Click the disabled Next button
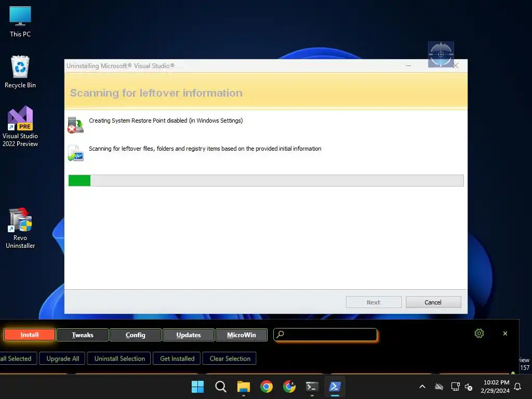Viewport: 532px width, 399px height. (374, 302)
